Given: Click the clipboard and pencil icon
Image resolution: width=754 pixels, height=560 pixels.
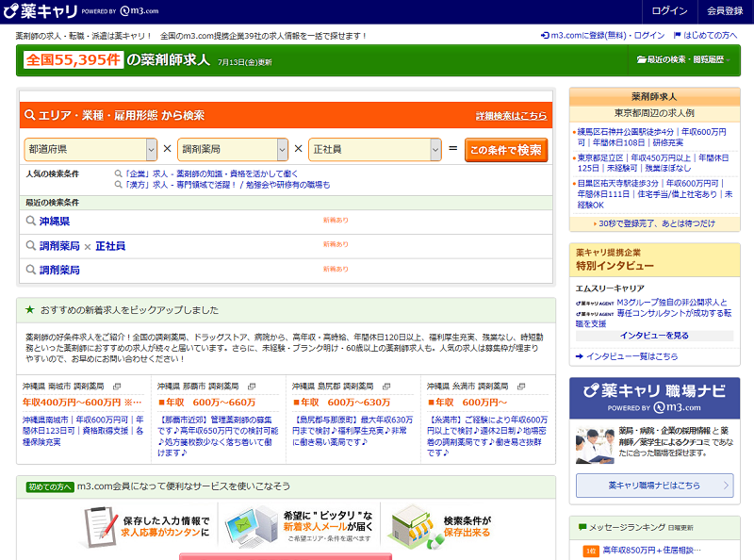Looking at the screenshot, I should pos(101,527).
